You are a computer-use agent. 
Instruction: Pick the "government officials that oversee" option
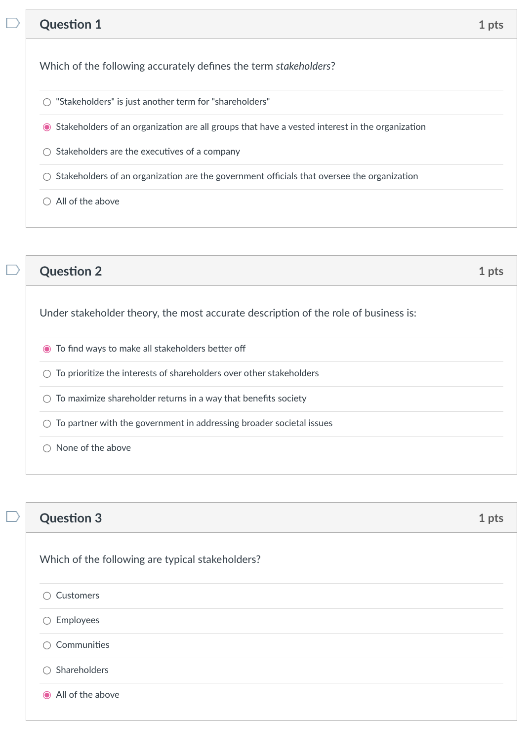[46, 176]
